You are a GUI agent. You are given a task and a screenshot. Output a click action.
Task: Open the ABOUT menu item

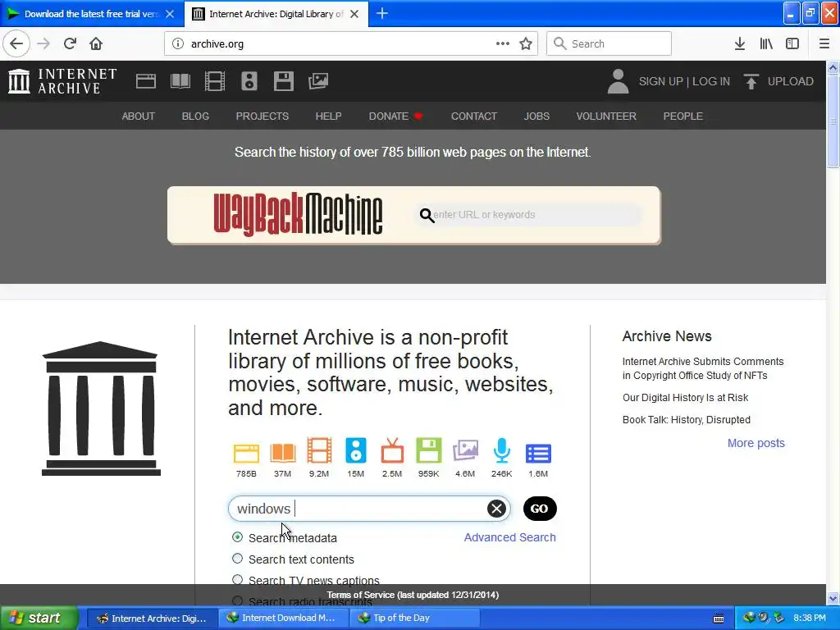(138, 116)
